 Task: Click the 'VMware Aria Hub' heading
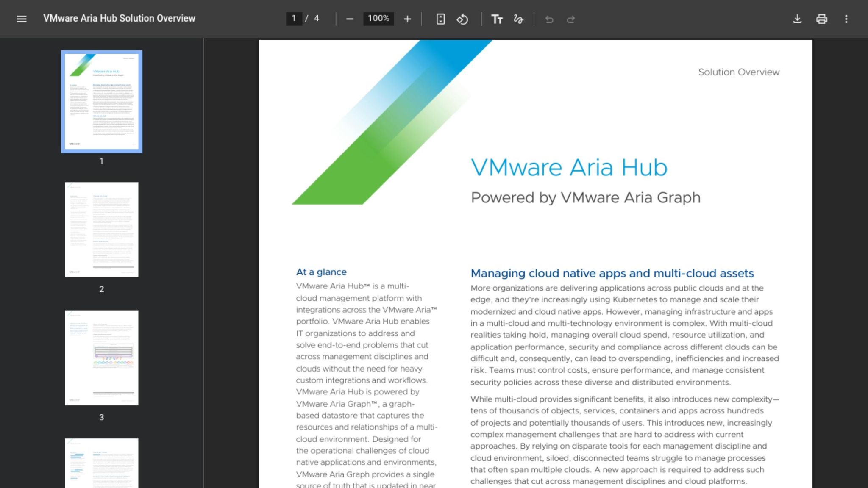pyautogui.click(x=569, y=167)
